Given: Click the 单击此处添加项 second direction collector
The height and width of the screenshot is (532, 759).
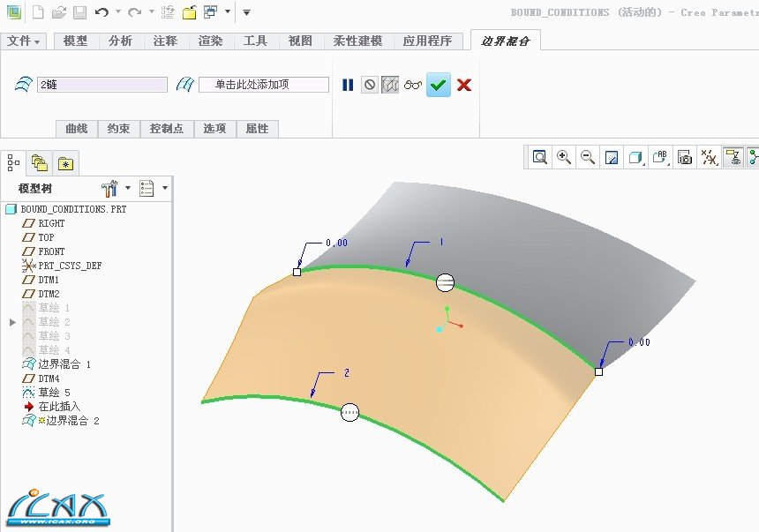Looking at the screenshot, I should coord(263,85).
